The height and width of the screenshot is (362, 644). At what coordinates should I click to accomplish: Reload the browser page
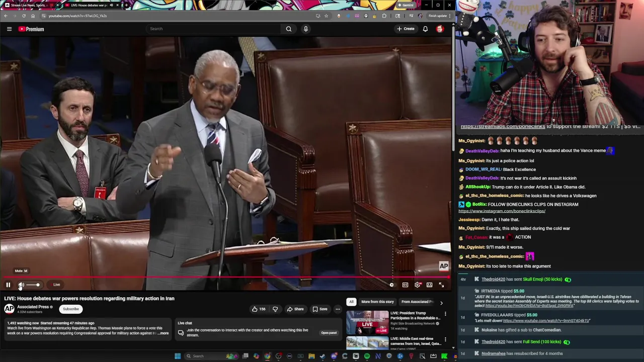click(x=24, y=16)
